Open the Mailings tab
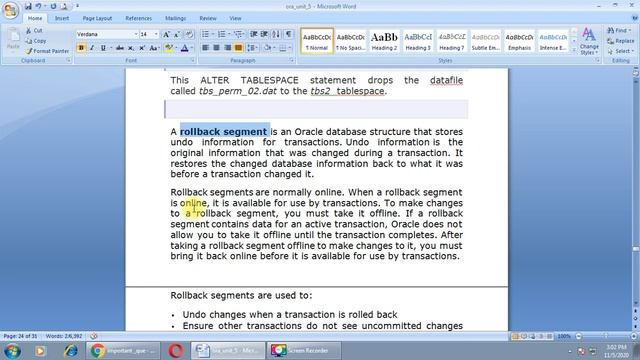 pos(176,18)
